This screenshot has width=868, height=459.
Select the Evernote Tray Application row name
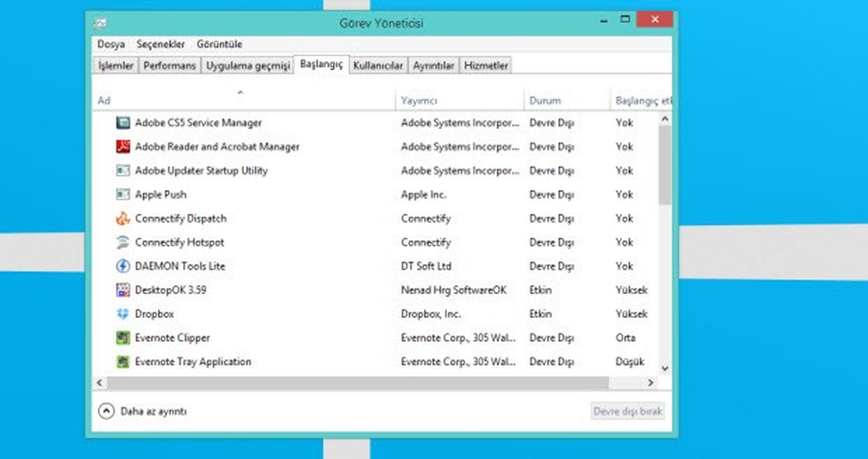(193, 361)
